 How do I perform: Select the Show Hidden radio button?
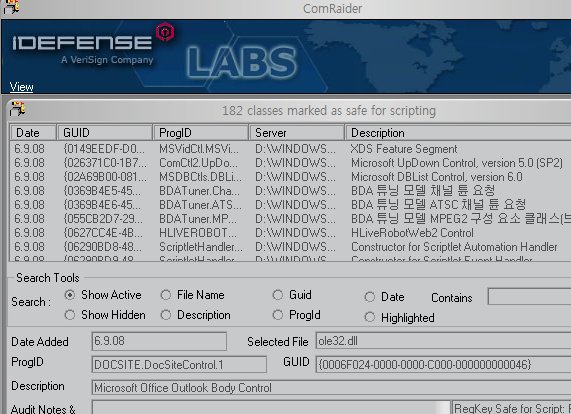70,315
